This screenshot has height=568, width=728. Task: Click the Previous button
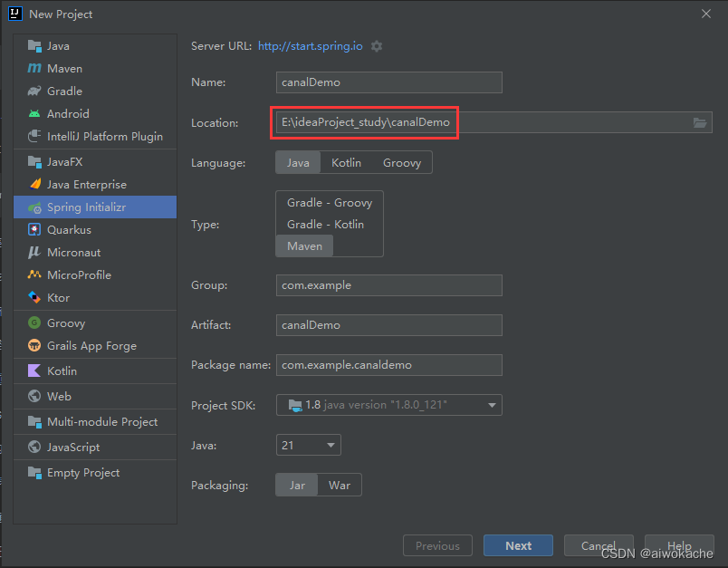437,545
